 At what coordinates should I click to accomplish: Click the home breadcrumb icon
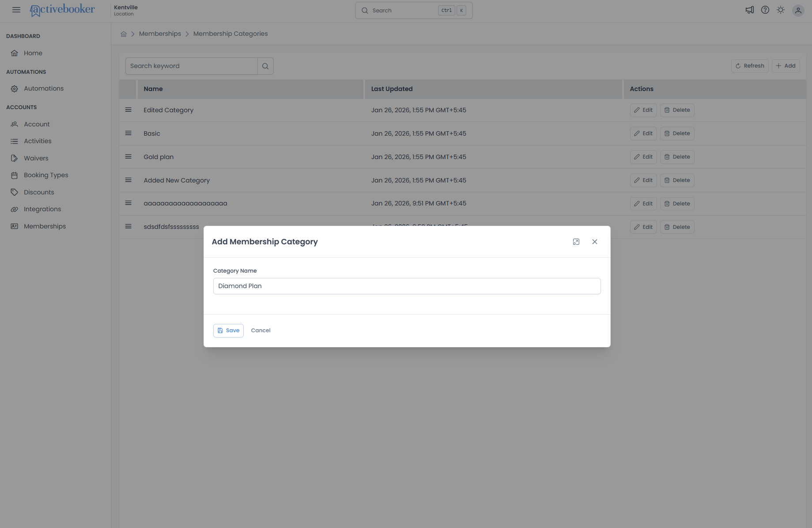[x=124, y=34]
